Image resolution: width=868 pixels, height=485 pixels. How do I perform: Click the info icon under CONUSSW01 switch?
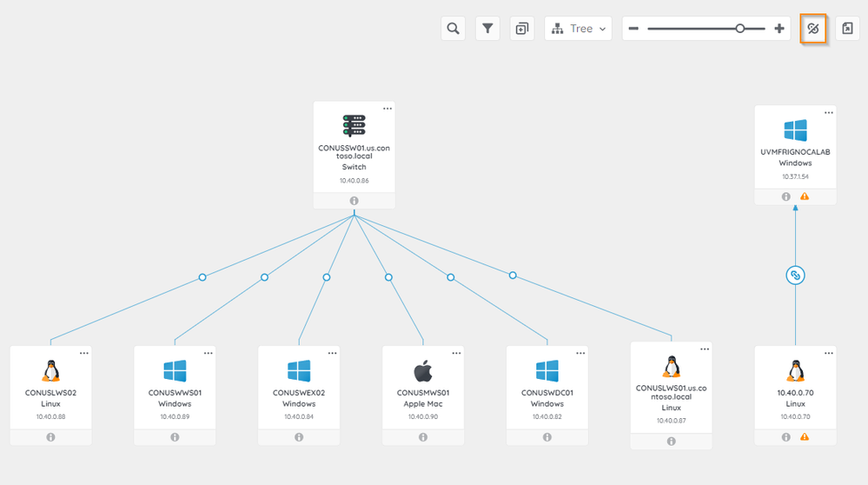click(x=354, y=201)
